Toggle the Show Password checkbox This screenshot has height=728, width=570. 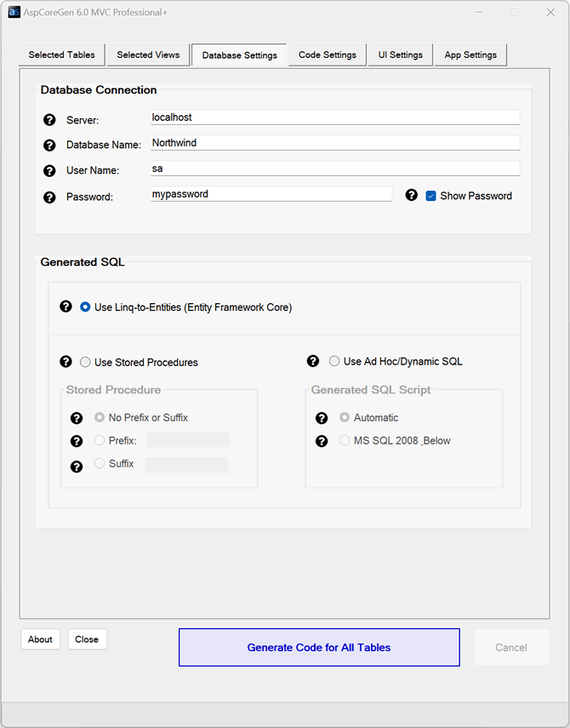[x=430, y=196]
